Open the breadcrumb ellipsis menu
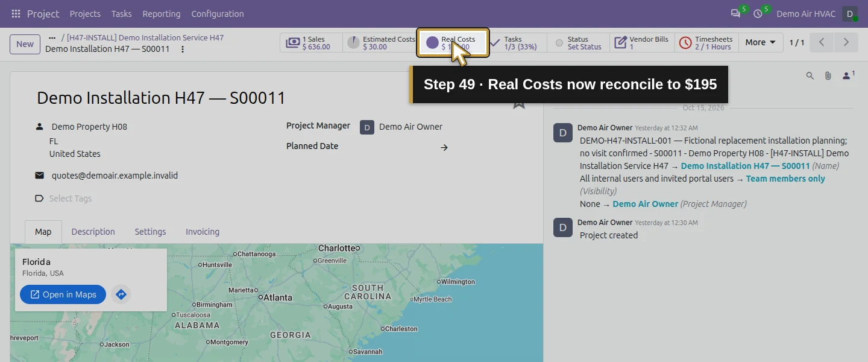This screenshot has height=362, width=868. point(52,37)
